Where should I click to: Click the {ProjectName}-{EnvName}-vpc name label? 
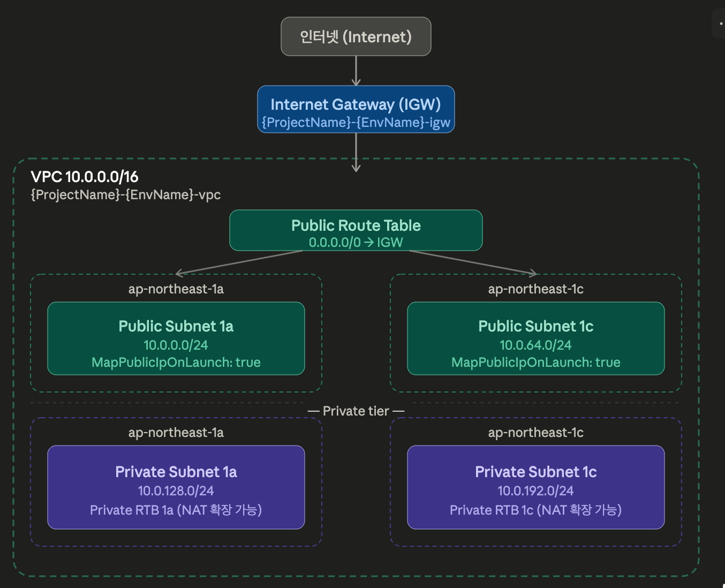pos(126,194)
